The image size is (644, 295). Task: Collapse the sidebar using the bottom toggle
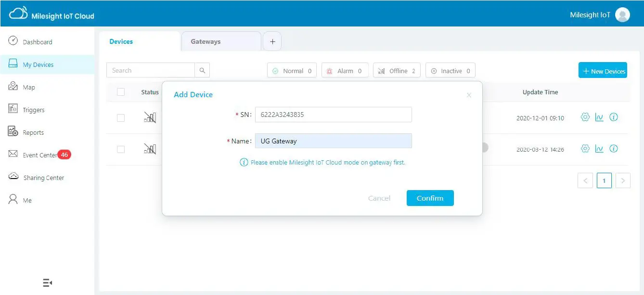pos(47,282)
